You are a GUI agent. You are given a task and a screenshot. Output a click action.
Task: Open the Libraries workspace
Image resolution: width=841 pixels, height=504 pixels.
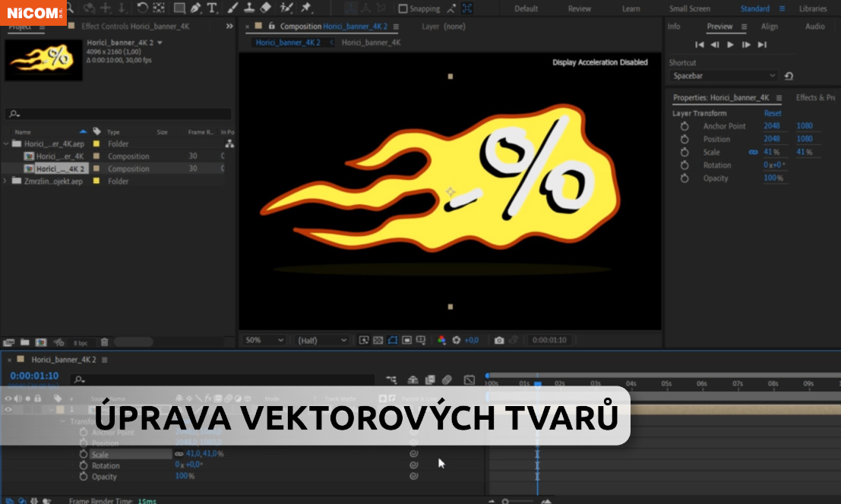(813, 8)
